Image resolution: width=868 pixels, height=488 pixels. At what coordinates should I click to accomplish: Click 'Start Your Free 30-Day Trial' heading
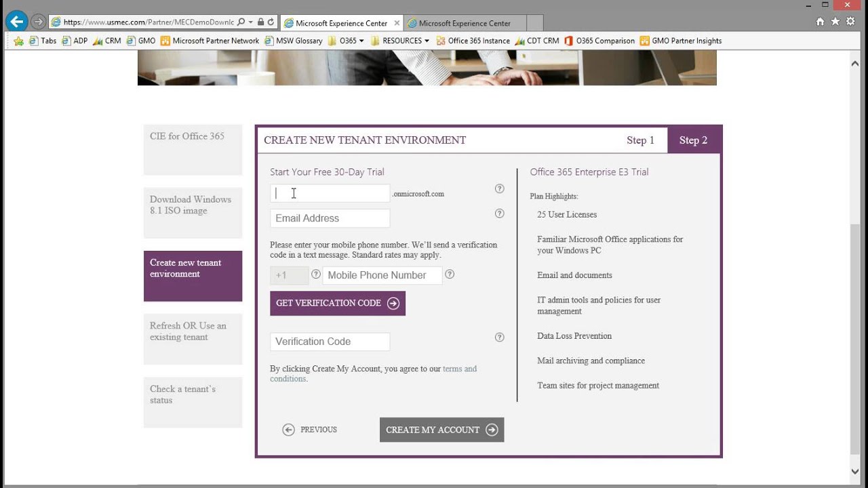(x=327, y=172)
